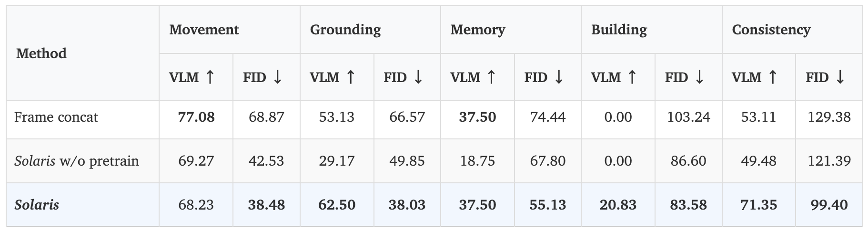Click the up arrow beside Building's VLM header
This screenshot has width=868, height=232.
click(x=632, y=77)
